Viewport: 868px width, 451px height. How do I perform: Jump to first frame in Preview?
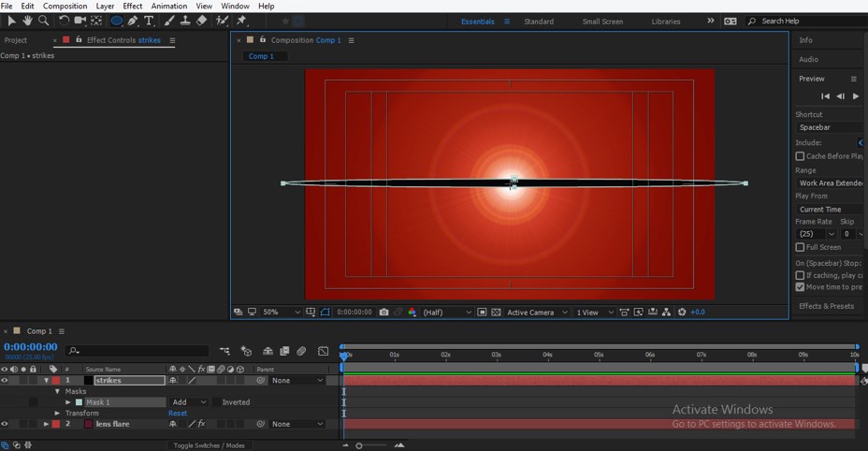[x=825, y=96]
